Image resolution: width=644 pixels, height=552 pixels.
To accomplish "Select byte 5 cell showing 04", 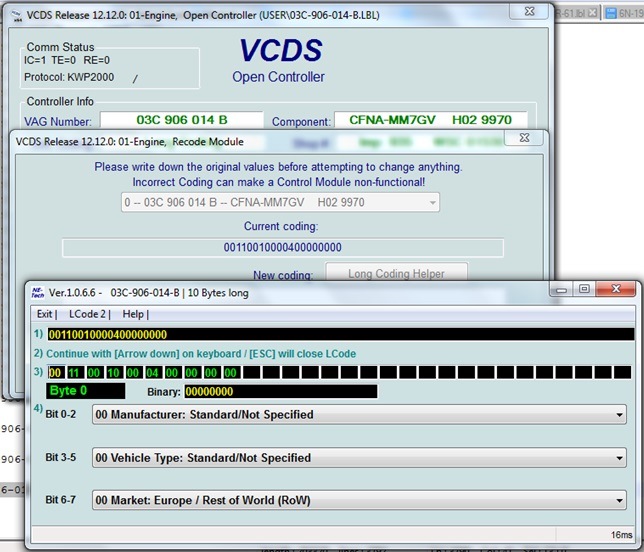I will click(152, 373).
